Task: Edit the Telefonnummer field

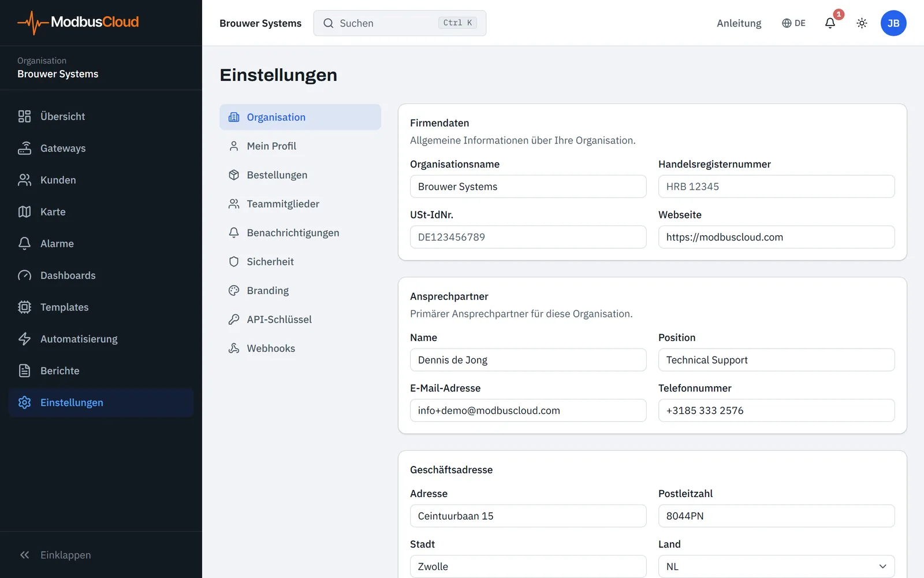Action: (x=776, y=410)
